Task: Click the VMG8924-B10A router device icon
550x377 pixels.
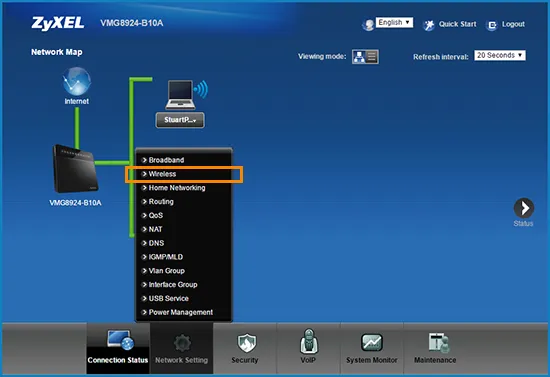Action: pos(75,169)
